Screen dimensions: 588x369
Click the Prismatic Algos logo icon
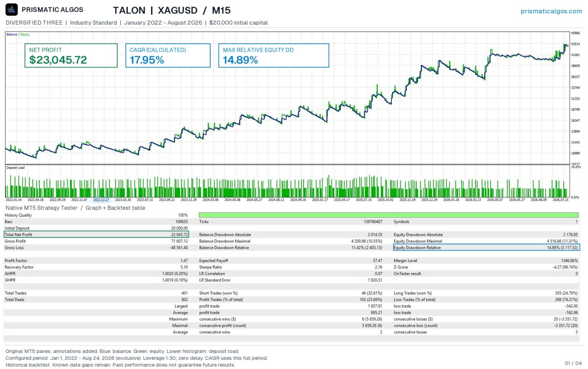point(12,10)
